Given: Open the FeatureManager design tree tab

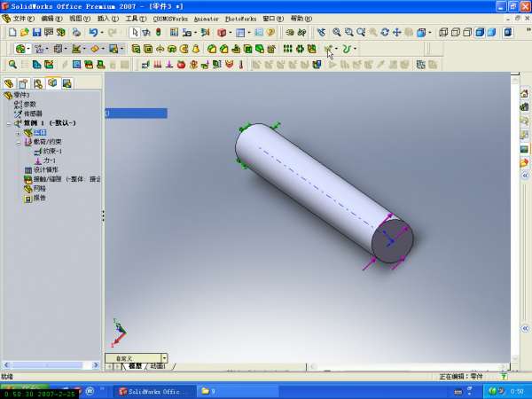Looking at the screenshot, I should [9, 83].
